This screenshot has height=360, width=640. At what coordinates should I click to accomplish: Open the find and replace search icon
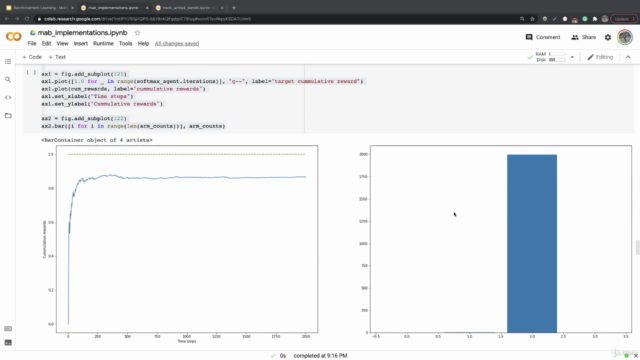8,80
